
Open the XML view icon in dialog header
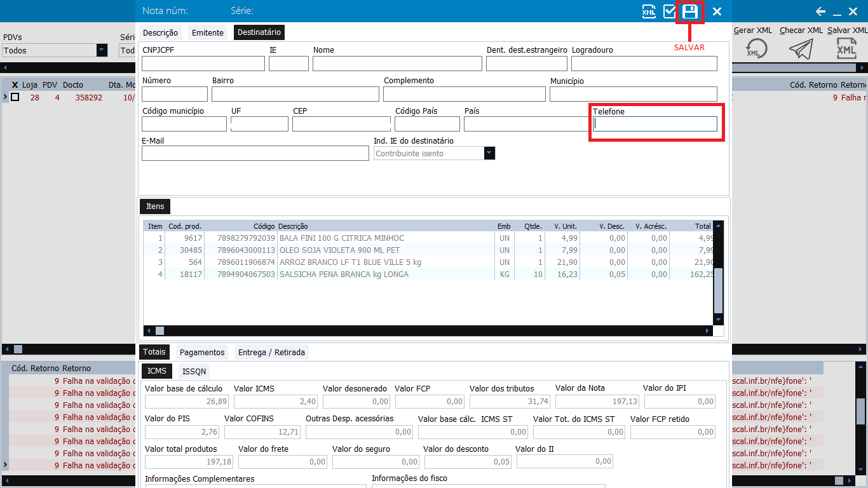[649, 11]
